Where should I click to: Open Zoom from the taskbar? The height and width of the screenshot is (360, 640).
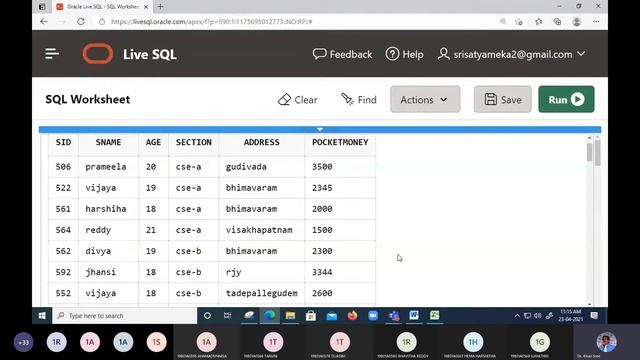(x=373, y=316)
